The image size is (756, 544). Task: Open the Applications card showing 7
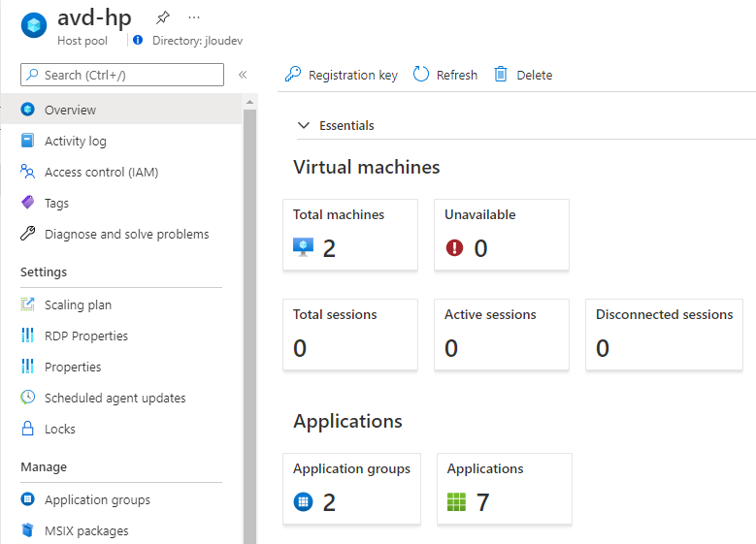pyautogui.click(x=505, y=489)
